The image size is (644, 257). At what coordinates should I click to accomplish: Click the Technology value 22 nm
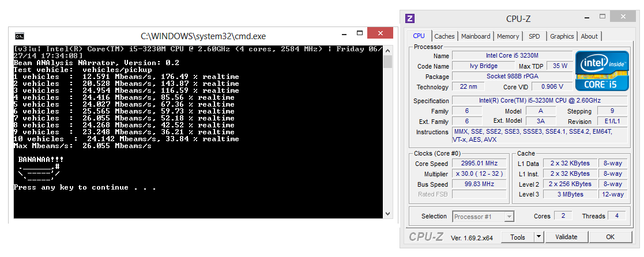tap(468, 86)
